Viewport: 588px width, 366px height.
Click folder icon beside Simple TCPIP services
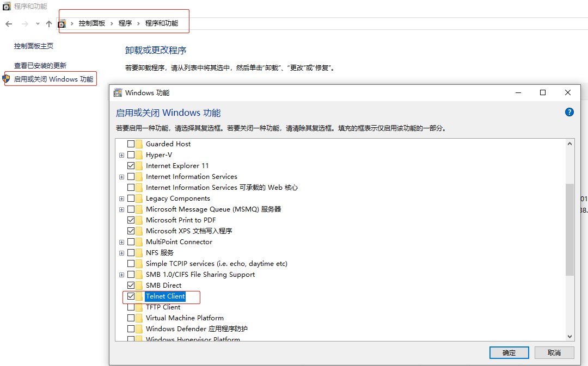point(139,263)
